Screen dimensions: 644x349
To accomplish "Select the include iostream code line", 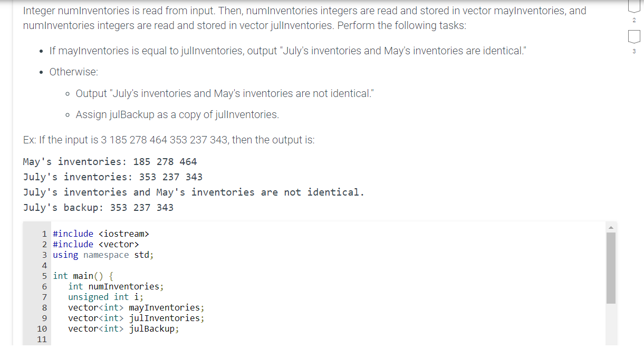I will [x=100, y=234].
